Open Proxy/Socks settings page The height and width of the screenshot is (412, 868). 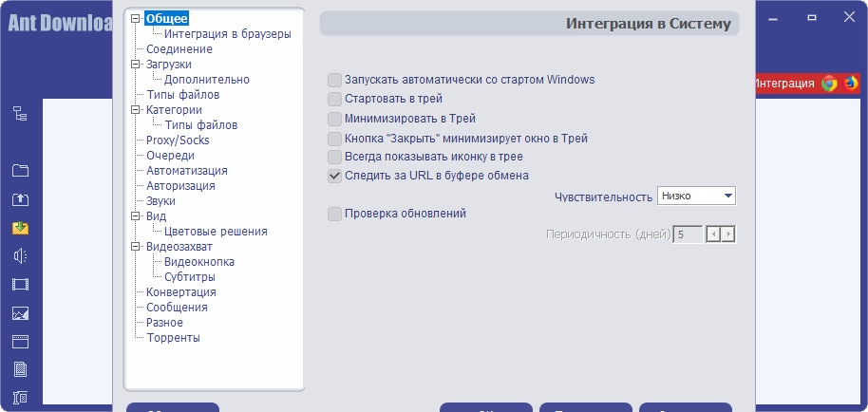coord(178,140)
